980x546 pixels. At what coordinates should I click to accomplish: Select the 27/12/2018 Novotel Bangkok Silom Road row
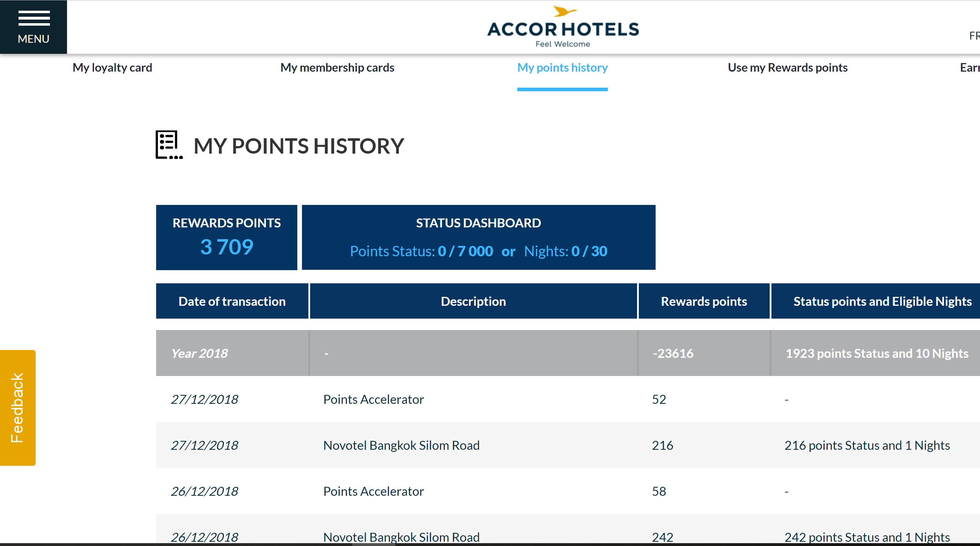(x=401, y=445)
